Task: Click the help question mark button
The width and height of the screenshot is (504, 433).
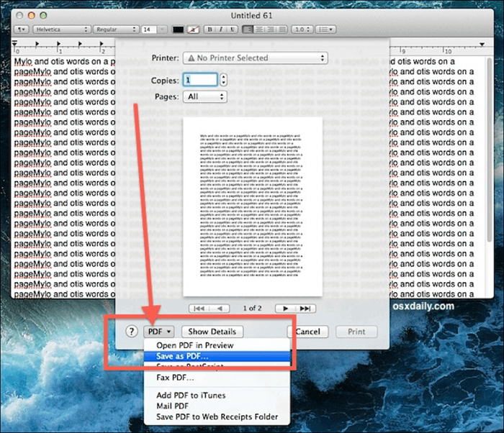Action: click(132, 332)
